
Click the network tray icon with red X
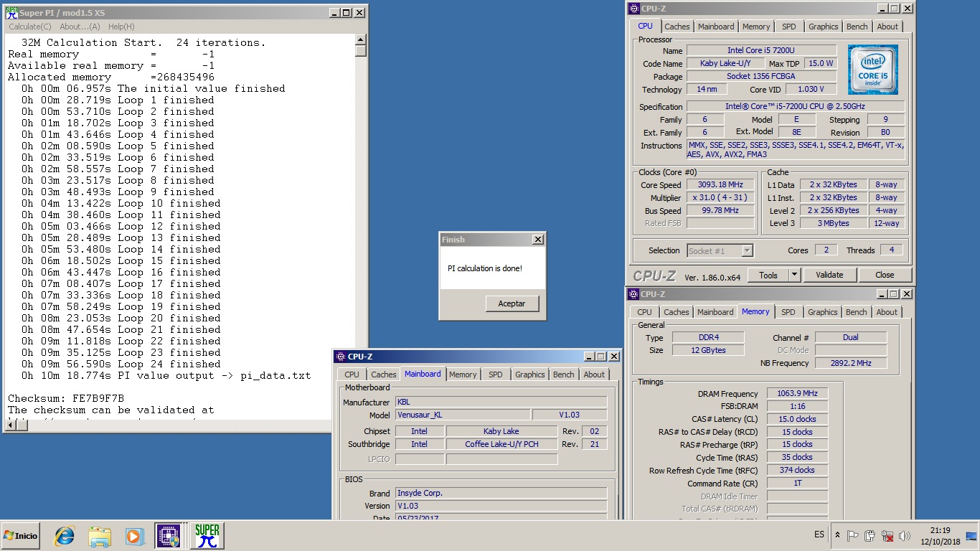887,535
